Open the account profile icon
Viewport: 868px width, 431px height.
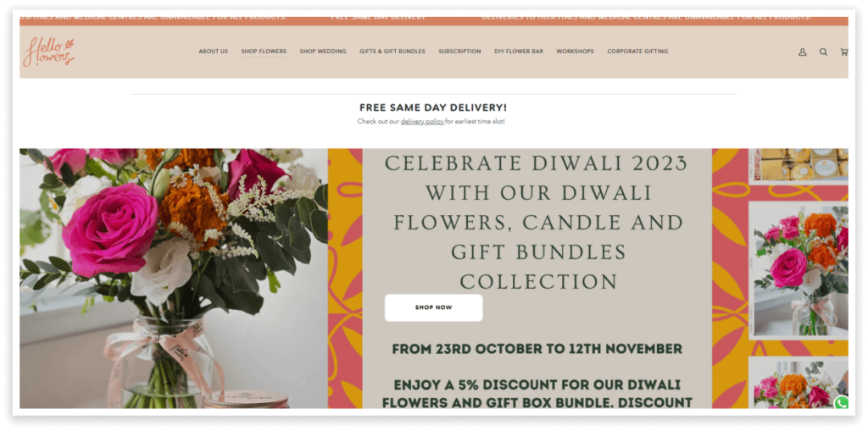[x=802, y=52]
